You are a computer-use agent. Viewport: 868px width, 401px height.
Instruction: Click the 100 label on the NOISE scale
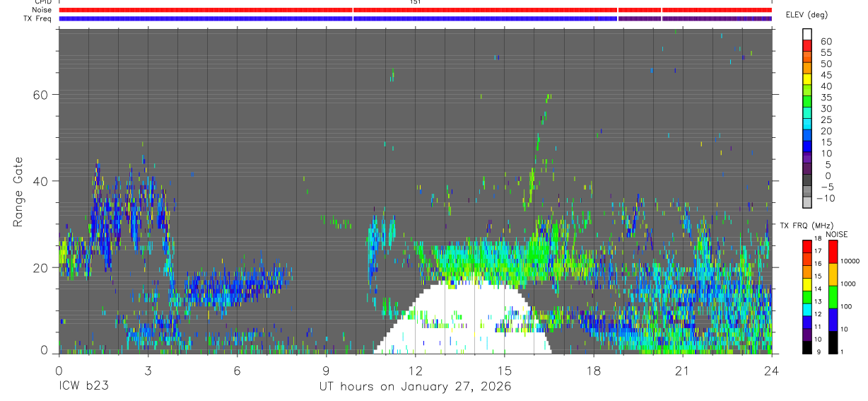click(847, 306)
